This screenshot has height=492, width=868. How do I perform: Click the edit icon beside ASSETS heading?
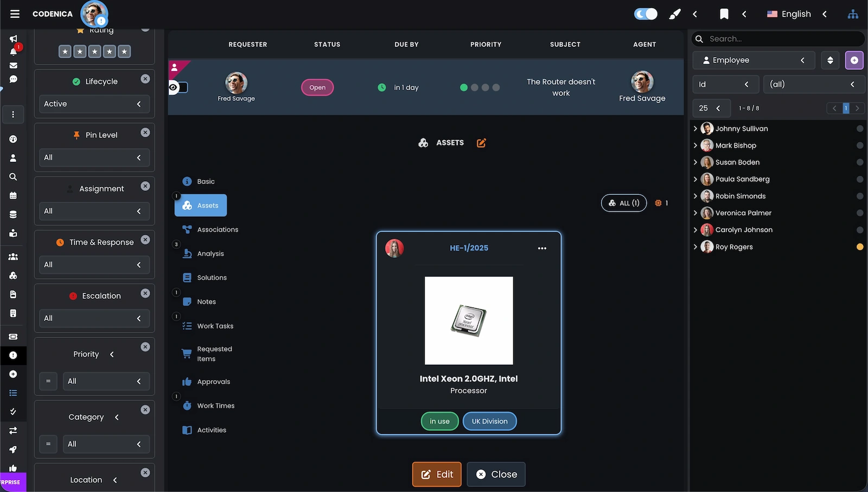point(481,143)
